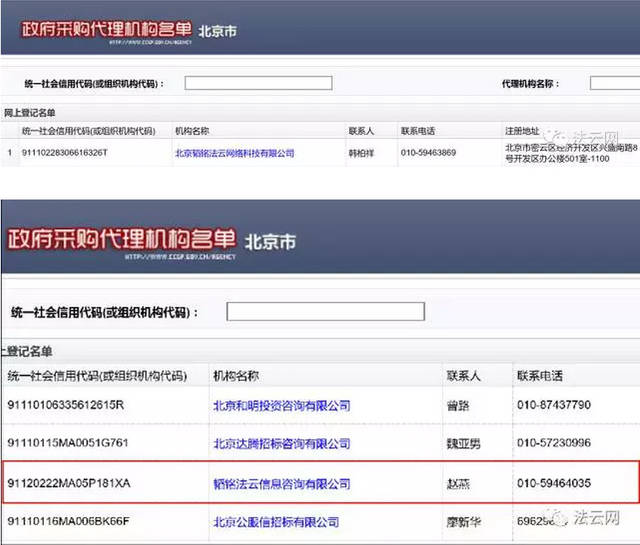The height and width of the screenshot is (545, 640).
Task: Select credit code 91110228306616326T
Action: 64,153
